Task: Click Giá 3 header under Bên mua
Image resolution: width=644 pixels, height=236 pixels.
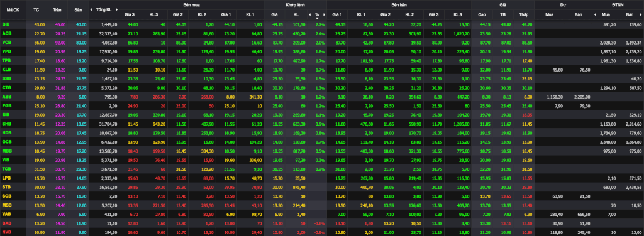Action: (x=130, y=15)
